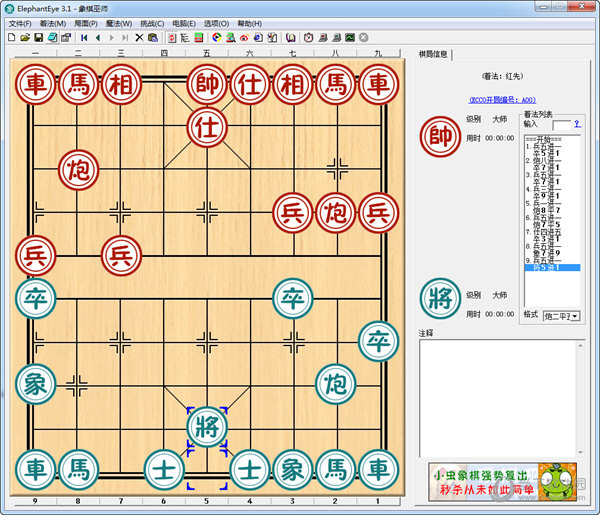Screen dimensions: 600x515
Task: Open the 魔法(W) menu
Action: pyautogui.click(x=119, y=24)
